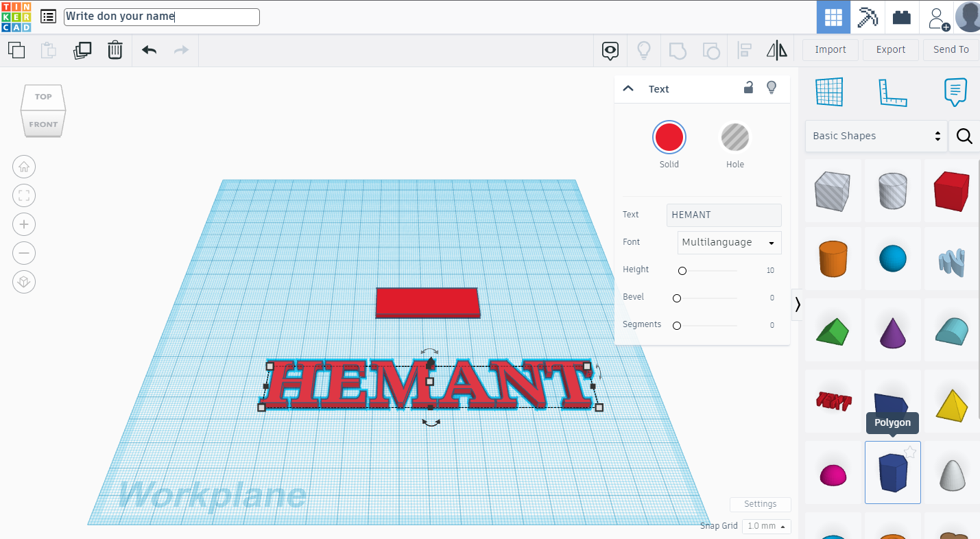The height and width of the screenshot is (539, 980).
Task: Open the Align tool
Action: tap(744, 49)
